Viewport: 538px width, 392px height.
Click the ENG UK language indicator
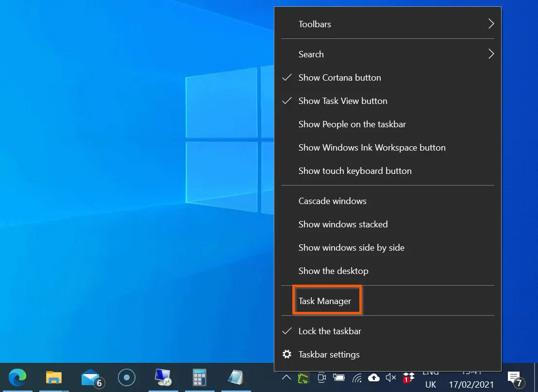click(x=431, y=379)
